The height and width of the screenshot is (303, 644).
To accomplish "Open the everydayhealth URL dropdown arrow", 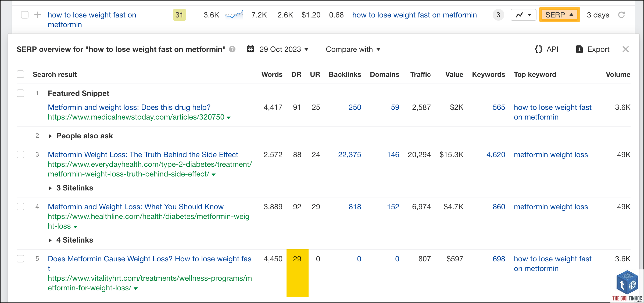I will (214, 175).
